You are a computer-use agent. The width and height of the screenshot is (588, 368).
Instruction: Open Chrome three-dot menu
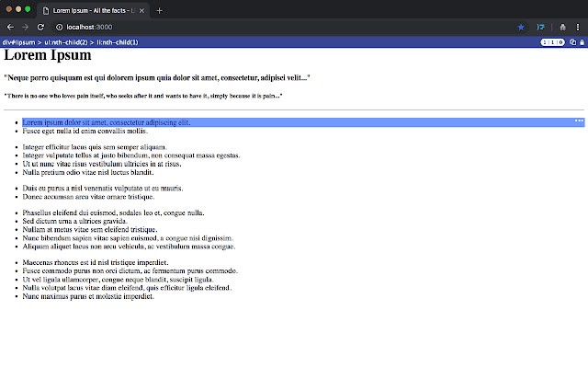[578, 27]
